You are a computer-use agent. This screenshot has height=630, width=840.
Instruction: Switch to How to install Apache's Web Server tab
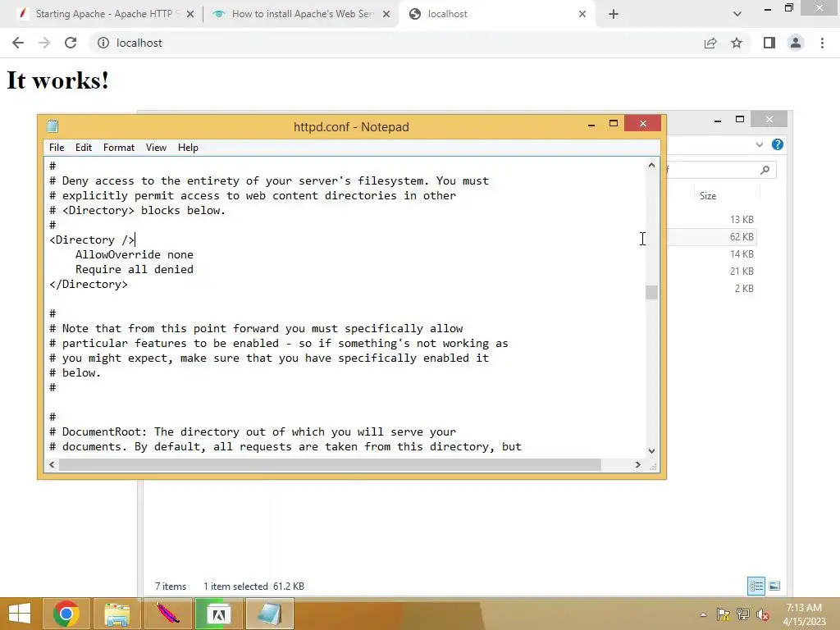[302, 14]
